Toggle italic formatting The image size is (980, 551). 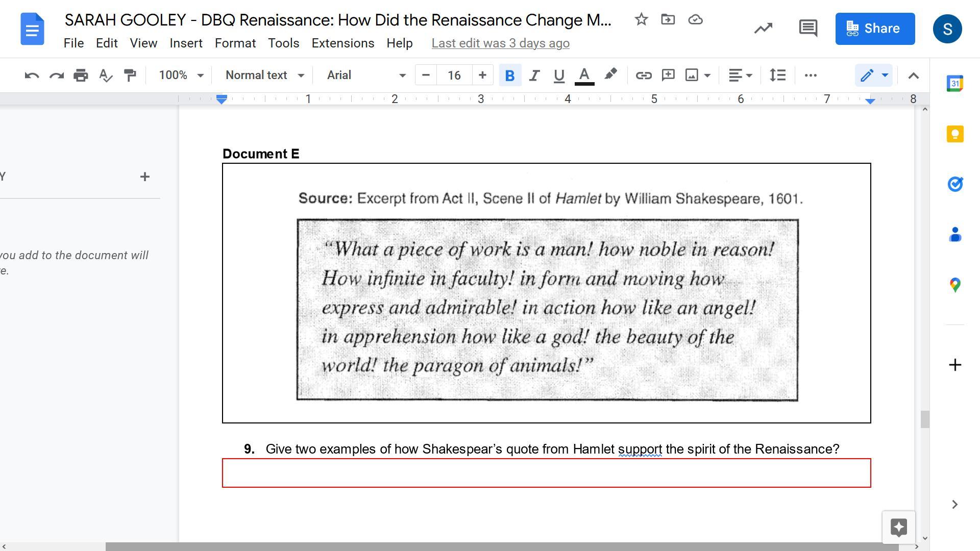pos(534,76)
